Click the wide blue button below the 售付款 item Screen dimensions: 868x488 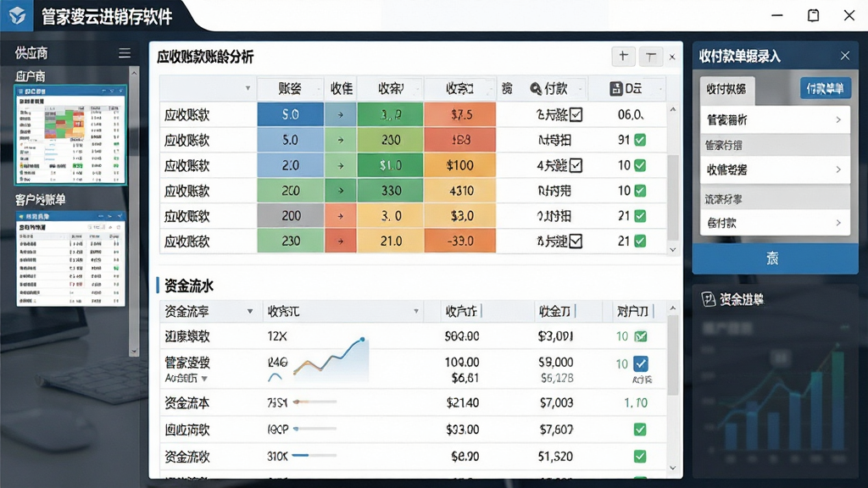[775, 258]
